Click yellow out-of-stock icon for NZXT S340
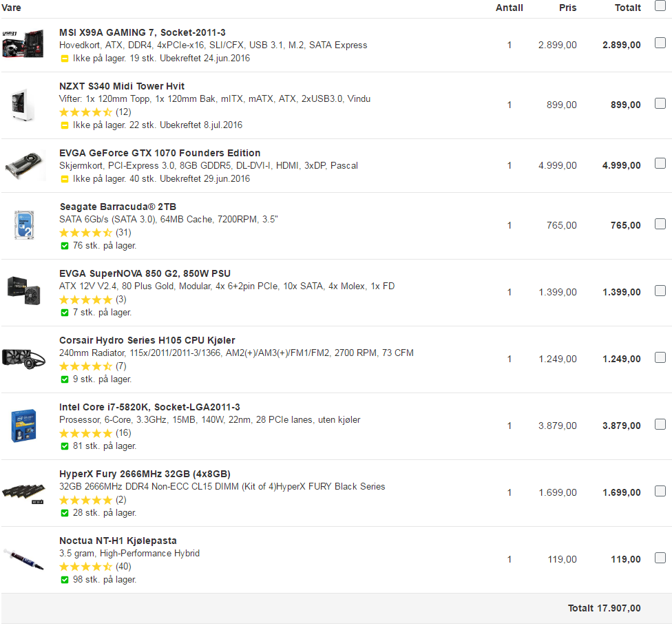 65,125
